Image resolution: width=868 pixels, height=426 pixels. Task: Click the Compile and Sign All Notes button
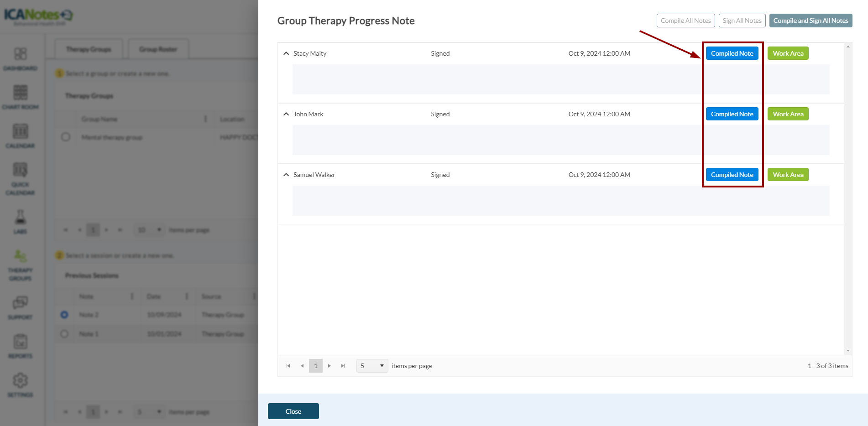click(810, 21)
